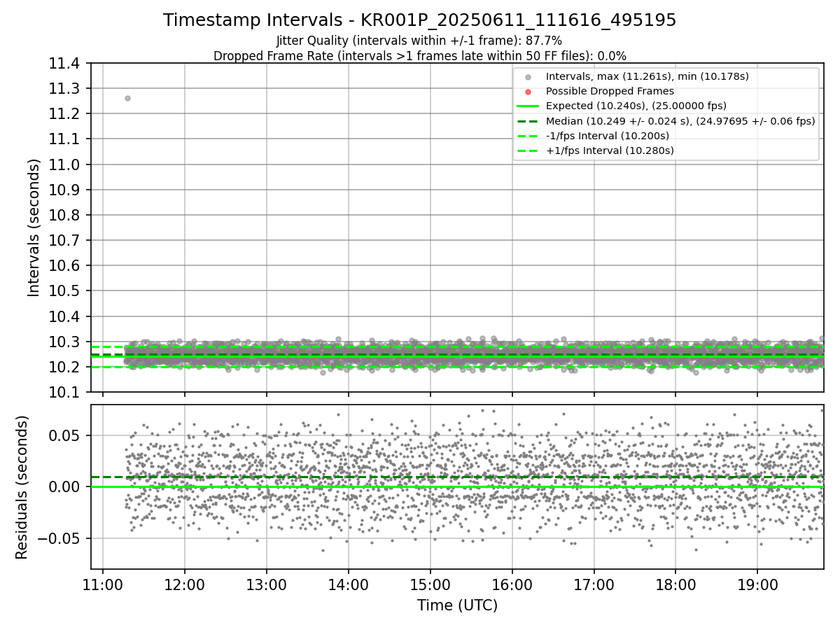Click legend entry '-1/fps Interval (10.200s)'
The width and height of the screenshot is (840, 630).
608,135
